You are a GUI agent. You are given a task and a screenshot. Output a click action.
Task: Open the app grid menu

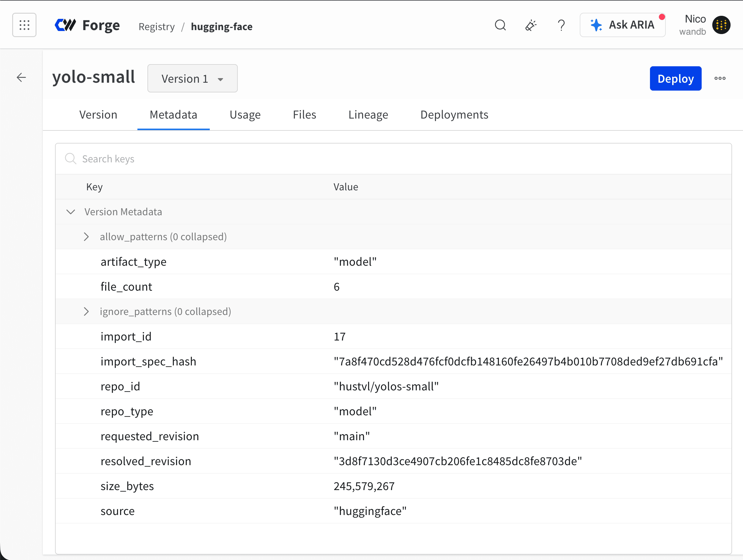(x=24, y=25)
